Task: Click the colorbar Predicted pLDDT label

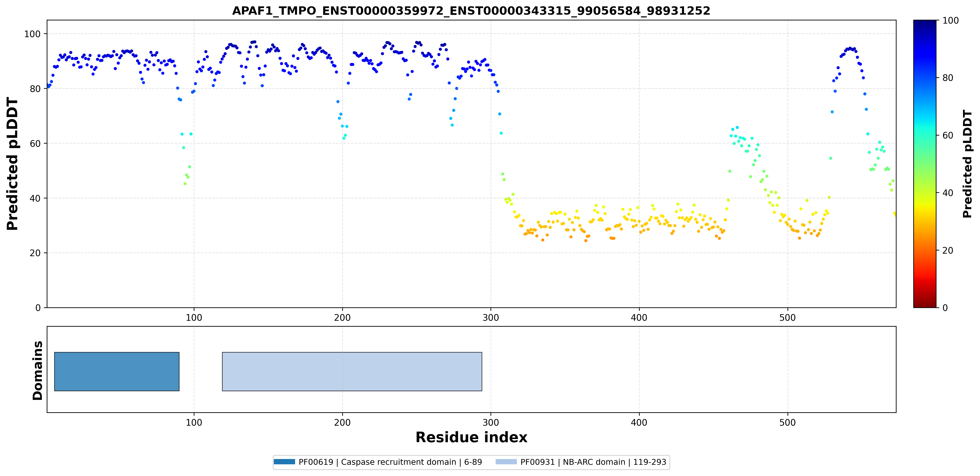Action: (x=967, y=164)
